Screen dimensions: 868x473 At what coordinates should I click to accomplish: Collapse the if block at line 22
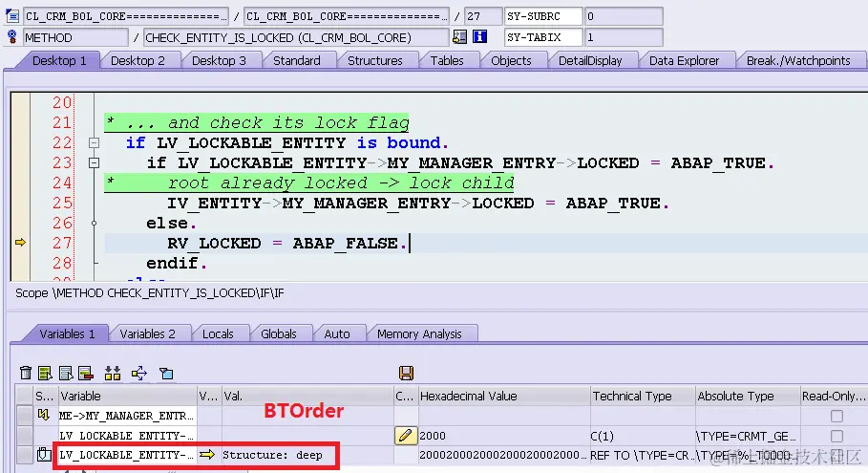coord(95,143)
